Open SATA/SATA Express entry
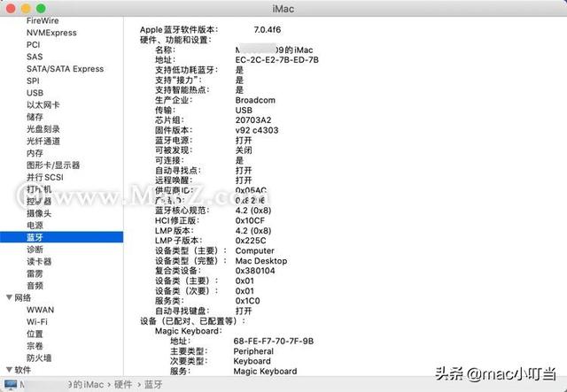 pyautogui.click(x=65, y=69)
